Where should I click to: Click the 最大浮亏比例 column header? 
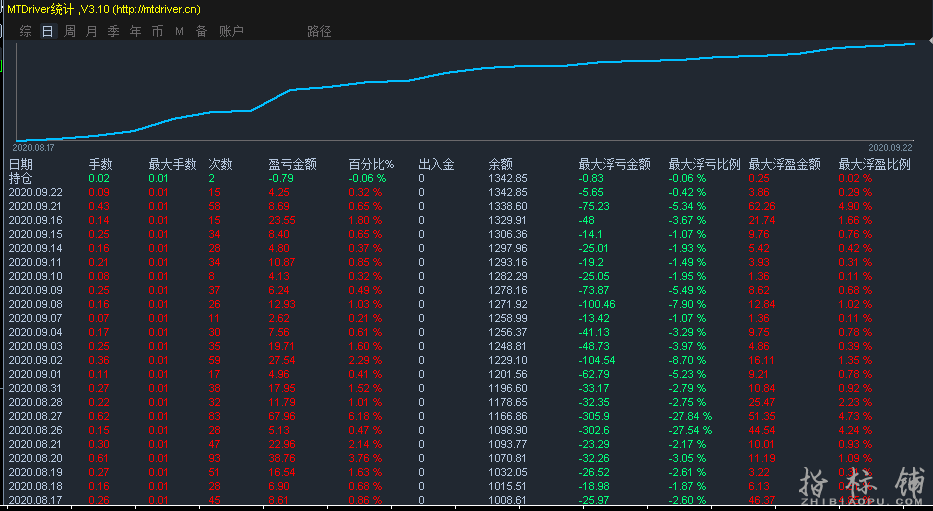click(704, 164)
